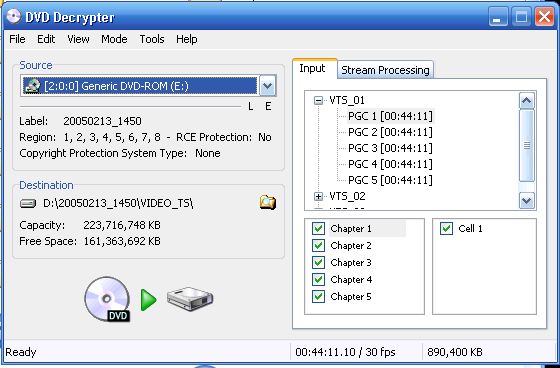Viewport: 560px width, 368px height.
Task: Uncheck the Cell 1 checkbox
Action: click(446, 228)
